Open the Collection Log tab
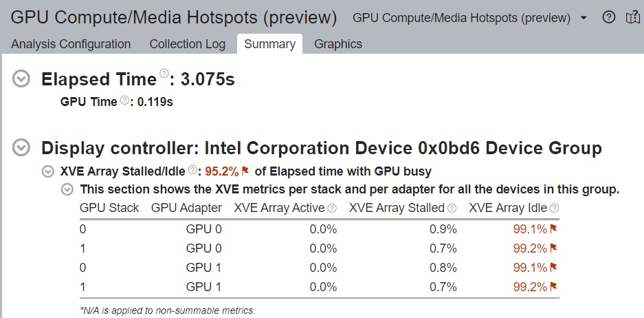The width and height of the screenshot is (644, 318). click(187, 44)
